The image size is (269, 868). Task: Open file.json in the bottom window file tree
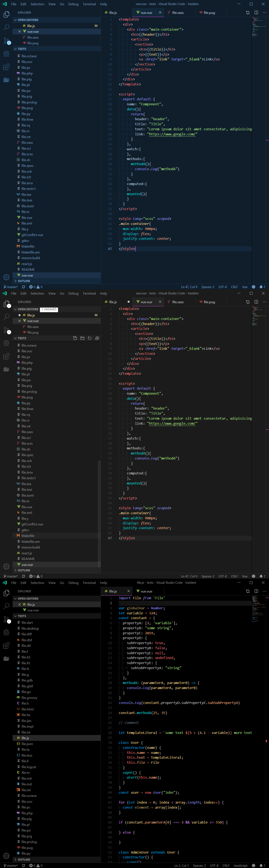pos(27,744)
